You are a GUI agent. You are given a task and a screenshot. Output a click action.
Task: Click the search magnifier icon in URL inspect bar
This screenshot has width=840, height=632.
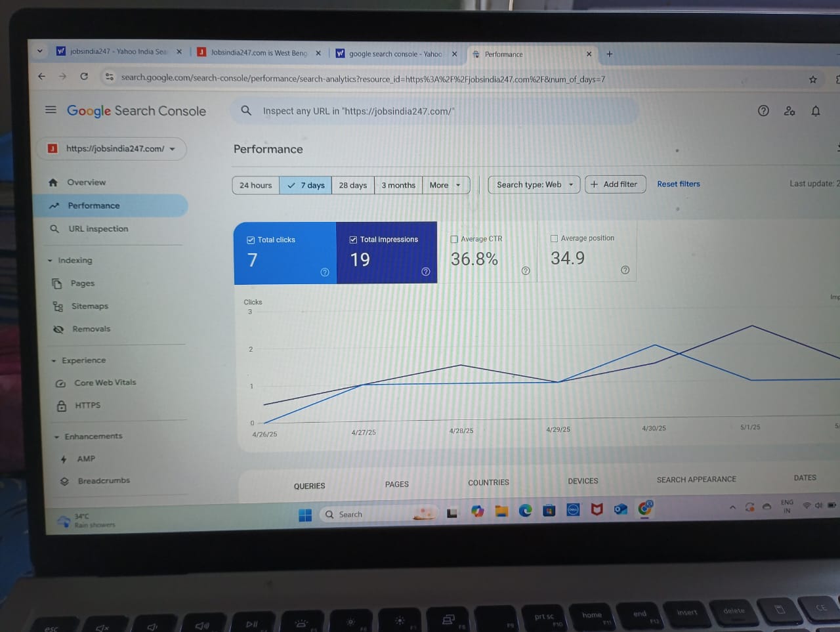point(246,111)
